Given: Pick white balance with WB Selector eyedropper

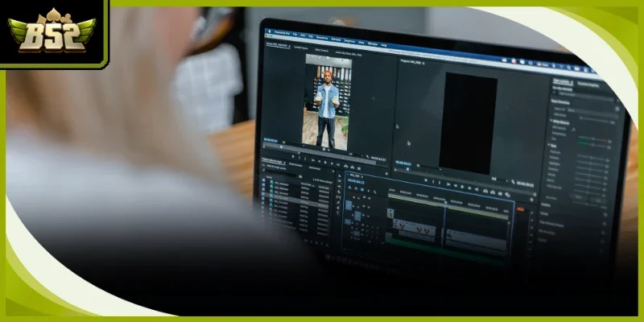Looking at the screenshot, I should 573,130.
